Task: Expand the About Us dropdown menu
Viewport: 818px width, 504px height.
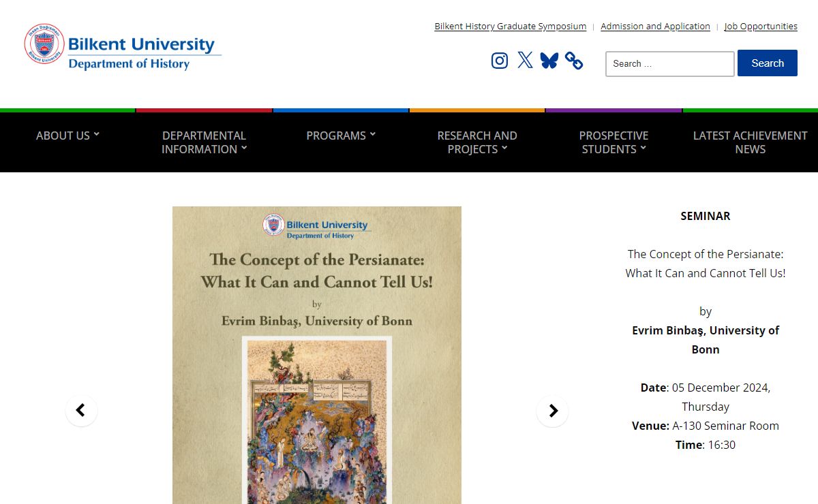Action: 68,136
